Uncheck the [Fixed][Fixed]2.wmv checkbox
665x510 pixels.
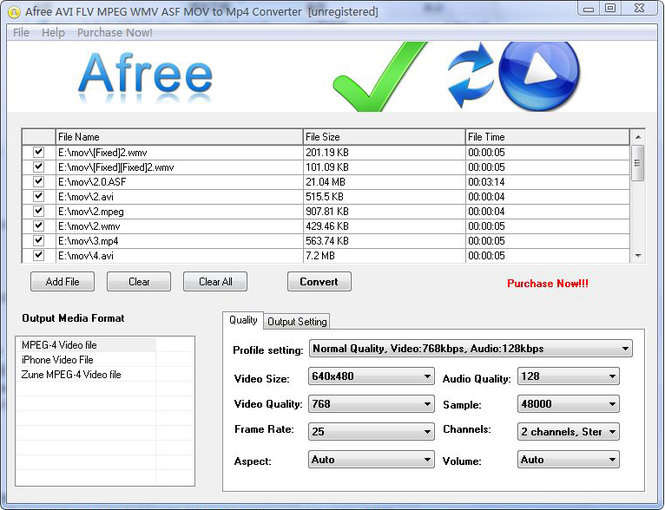tap(39, 167)
